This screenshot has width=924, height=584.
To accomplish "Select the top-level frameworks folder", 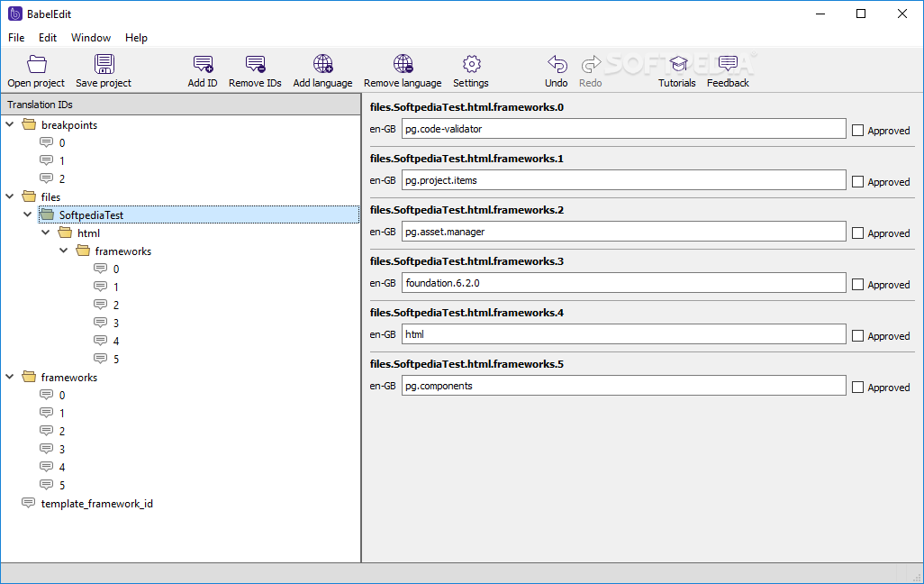I will [69, 378].
